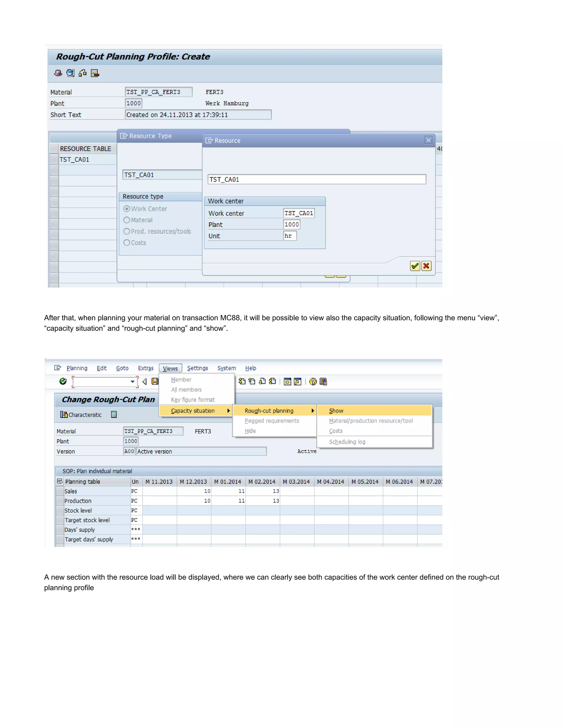Open the Views menu

(170, 368)
